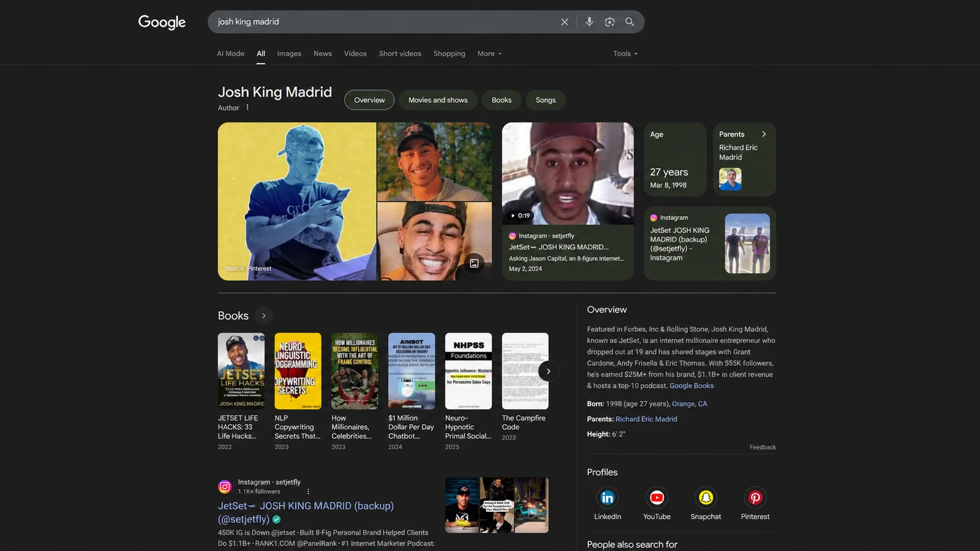Open Neuro-Hypnotic Primal Social book cover
This screenshot has width=980, height=551.
pos(469,371)
